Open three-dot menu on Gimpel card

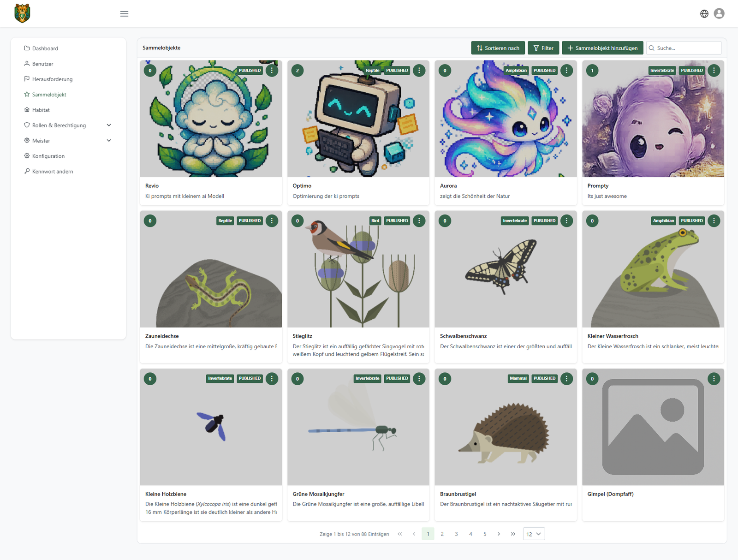pos(714,379)
